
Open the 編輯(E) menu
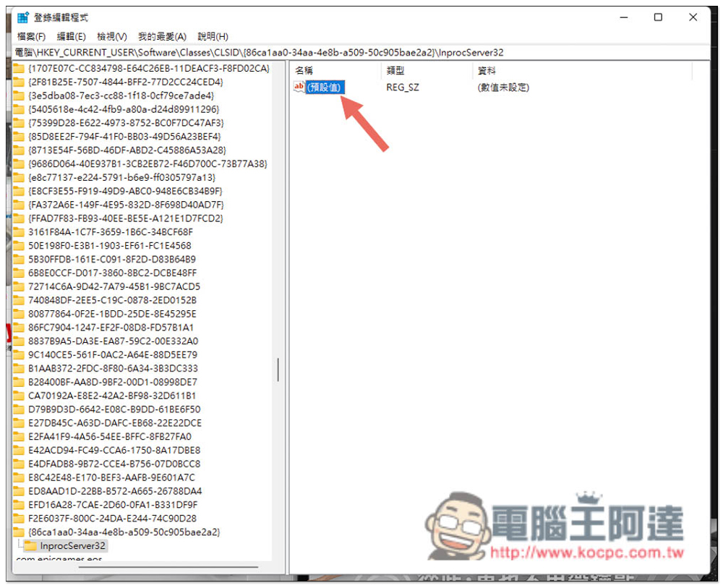71,36
